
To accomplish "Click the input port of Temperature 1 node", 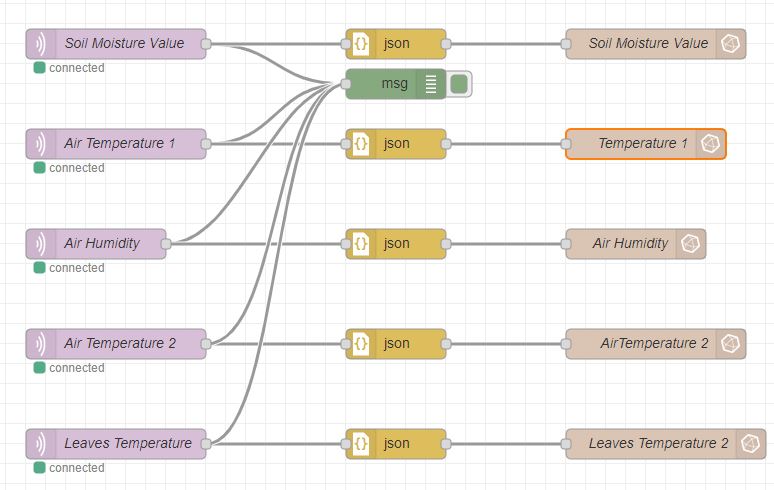I will tap(566, 144).
